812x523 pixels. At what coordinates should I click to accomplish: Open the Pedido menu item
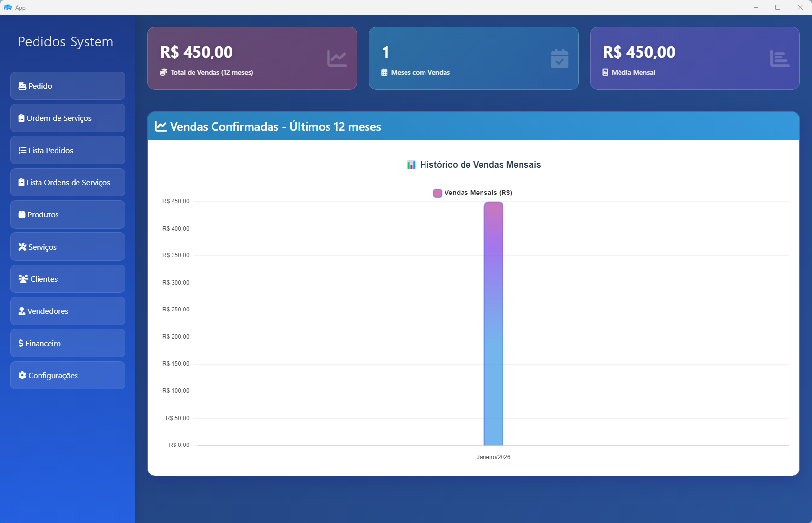[68, 86]
